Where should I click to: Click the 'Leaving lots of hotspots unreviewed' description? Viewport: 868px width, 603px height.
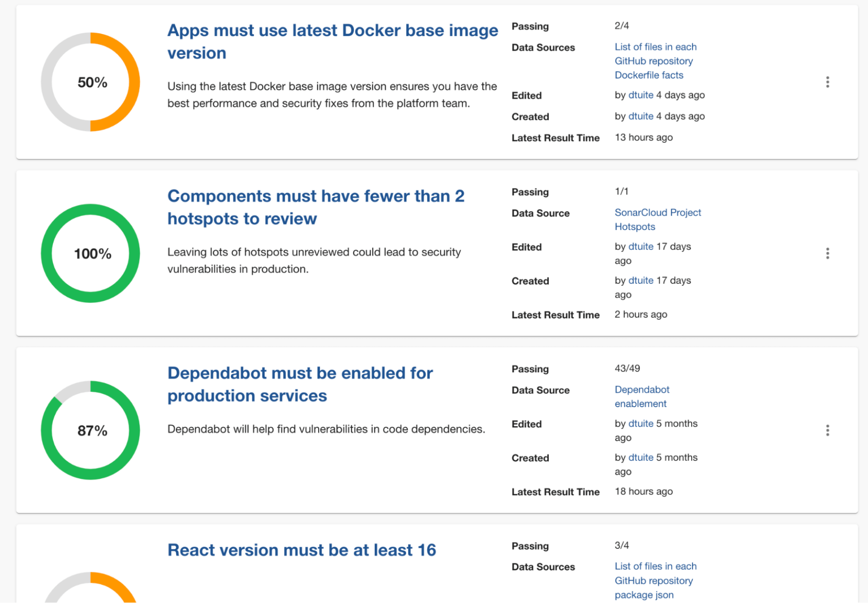314,260
